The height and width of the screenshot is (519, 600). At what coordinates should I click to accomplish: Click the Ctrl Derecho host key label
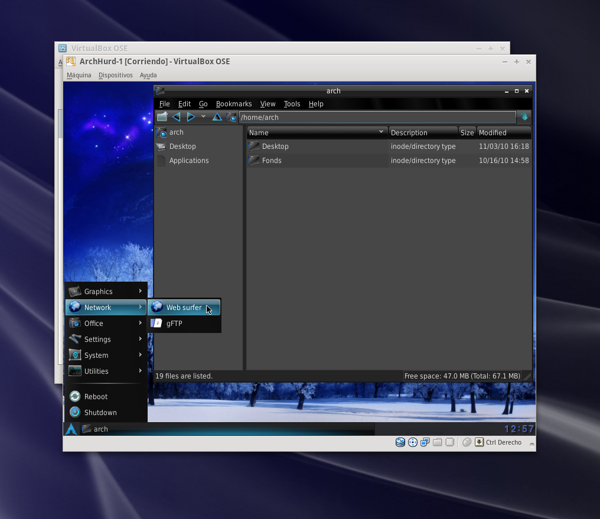click(x=504, y=442)
